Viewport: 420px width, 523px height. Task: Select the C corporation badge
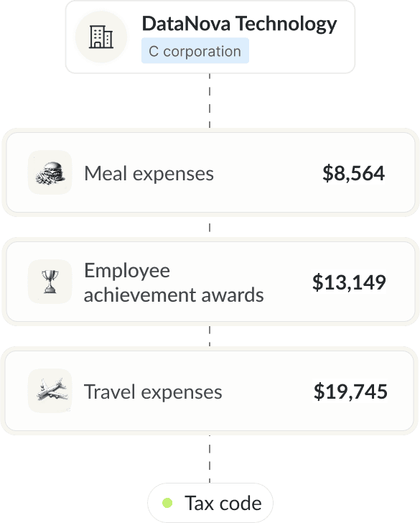point(195,51)
